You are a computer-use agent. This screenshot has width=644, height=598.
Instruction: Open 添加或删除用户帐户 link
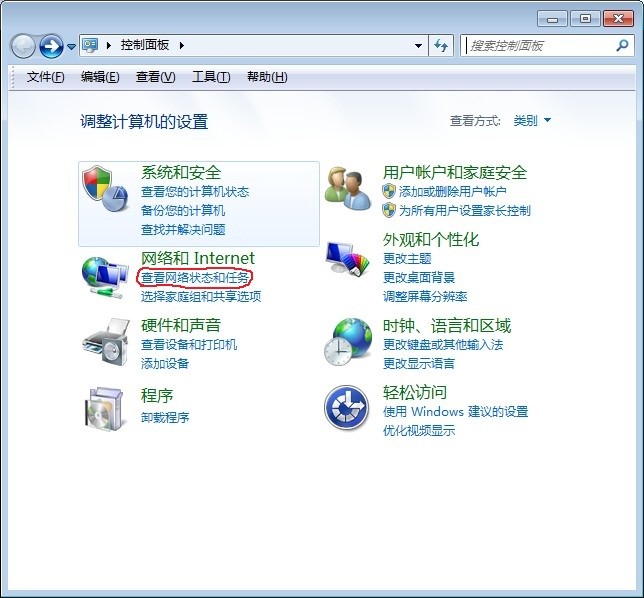point(452,191)
